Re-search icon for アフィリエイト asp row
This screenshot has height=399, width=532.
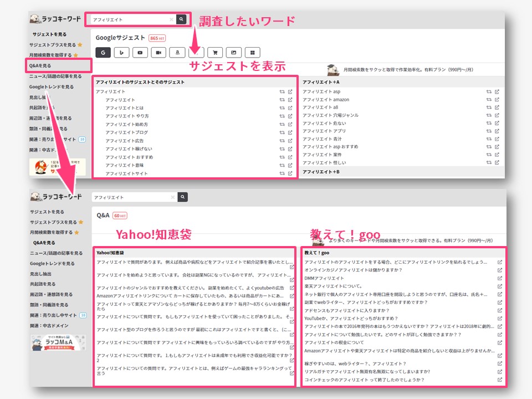[x=489, y=91]
